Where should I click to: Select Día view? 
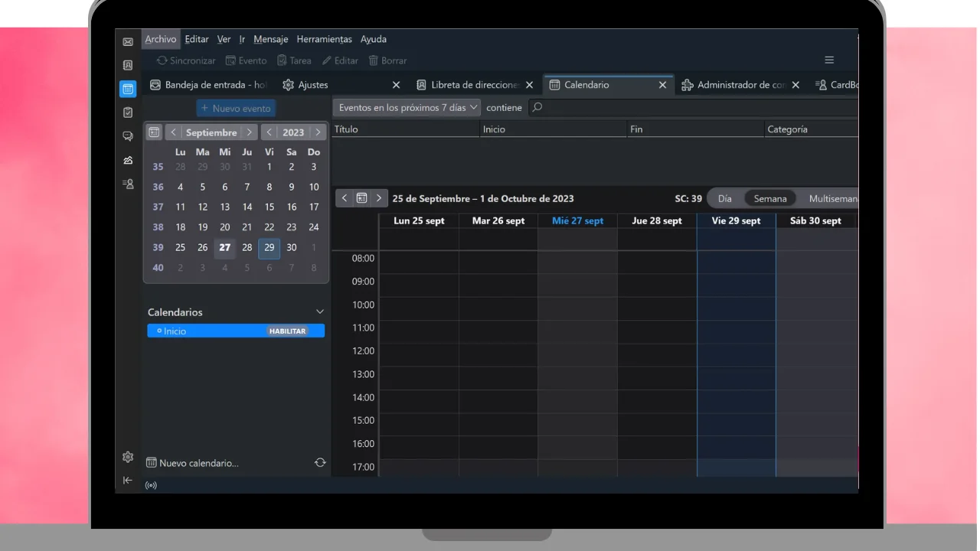point(724,198)
